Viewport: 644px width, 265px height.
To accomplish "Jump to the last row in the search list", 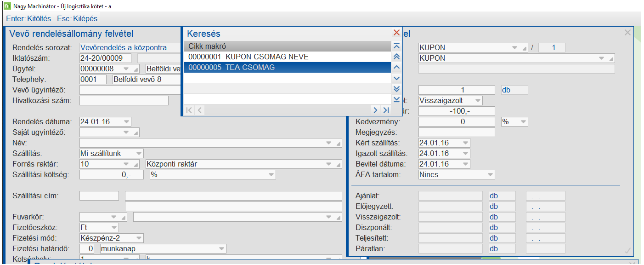I will (397, 99).
